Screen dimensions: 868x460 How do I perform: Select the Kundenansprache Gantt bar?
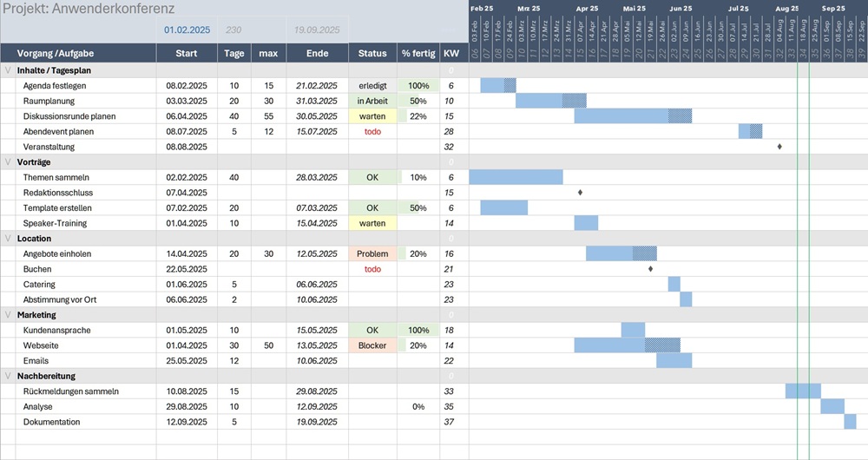pyautogui.click(x=633, y=330)
